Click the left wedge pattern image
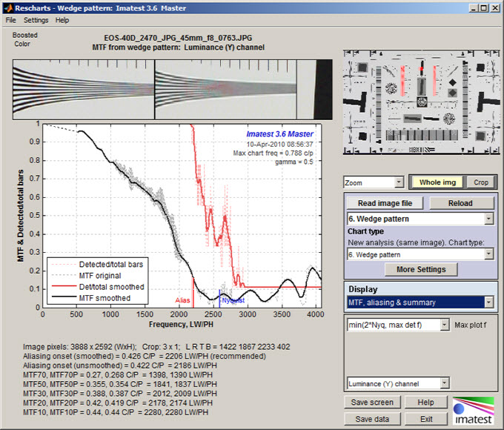The height and width of the screenshot is (430, 504). point(84,90)
